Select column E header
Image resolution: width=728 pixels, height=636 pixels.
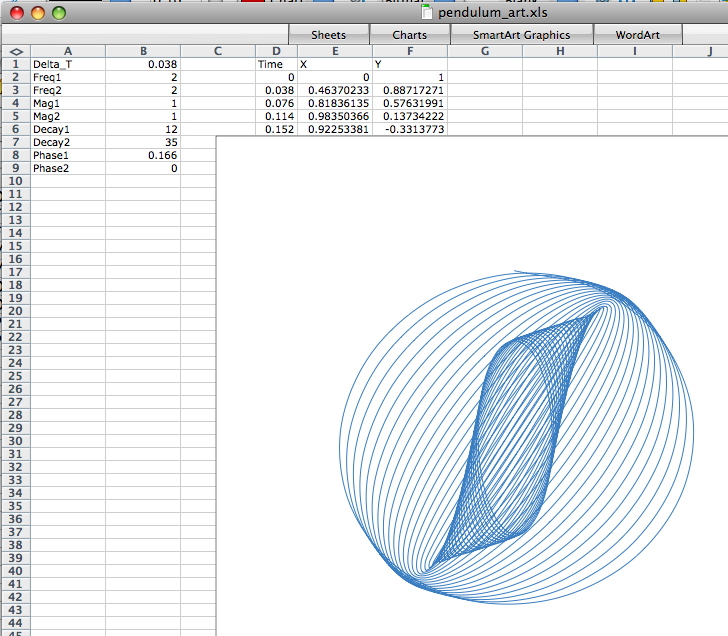tap(335, 51)
